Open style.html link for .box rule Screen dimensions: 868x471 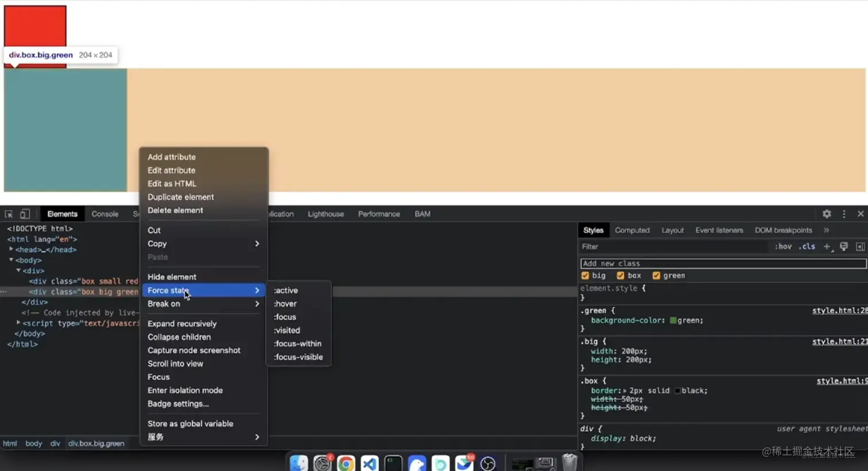(x=842, y=381)
